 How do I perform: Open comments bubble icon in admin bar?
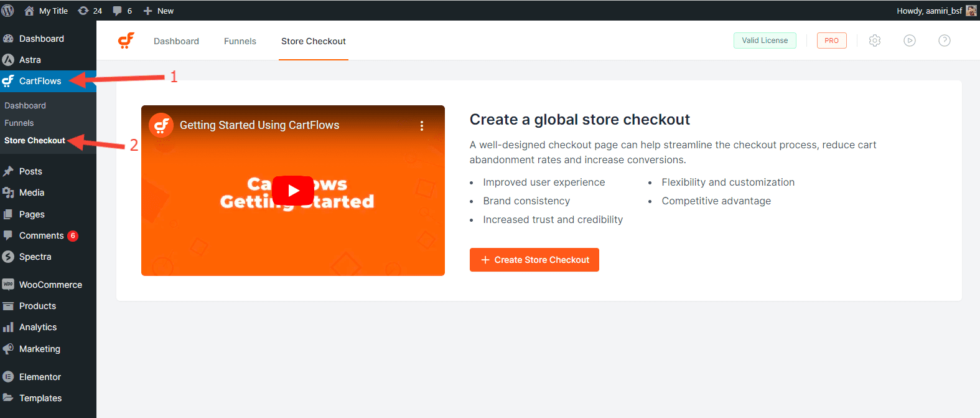(x=122, y=11)
